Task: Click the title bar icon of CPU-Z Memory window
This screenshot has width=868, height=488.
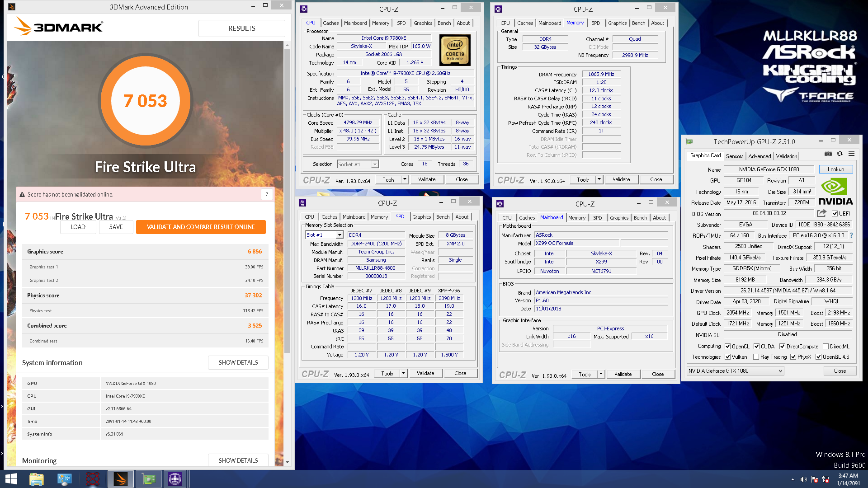Action: 498,9
